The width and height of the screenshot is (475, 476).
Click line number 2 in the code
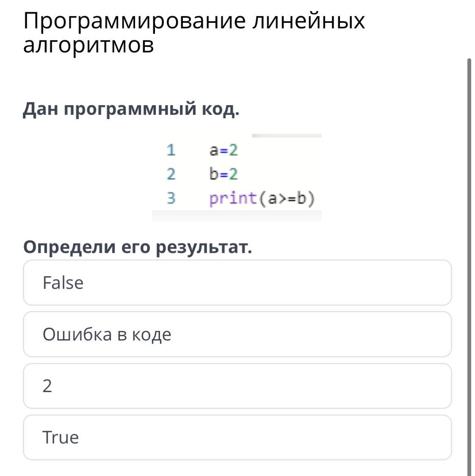[x=171, y=174]
